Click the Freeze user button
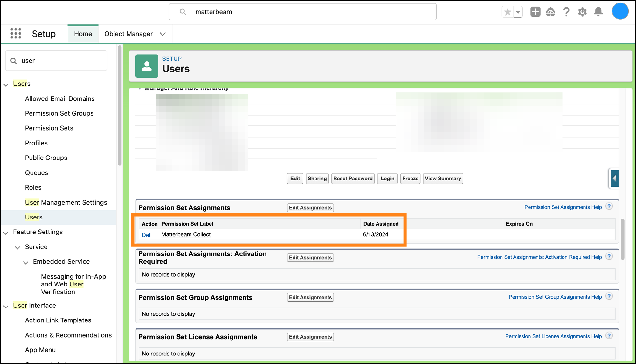The height and width of the screenshot is (364, 636). coord(410,179)
